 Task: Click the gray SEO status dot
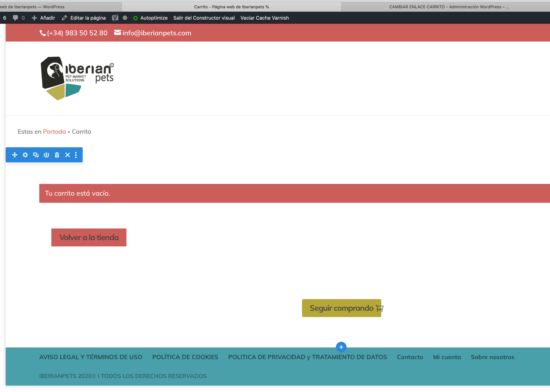click(x=125, y=18)
